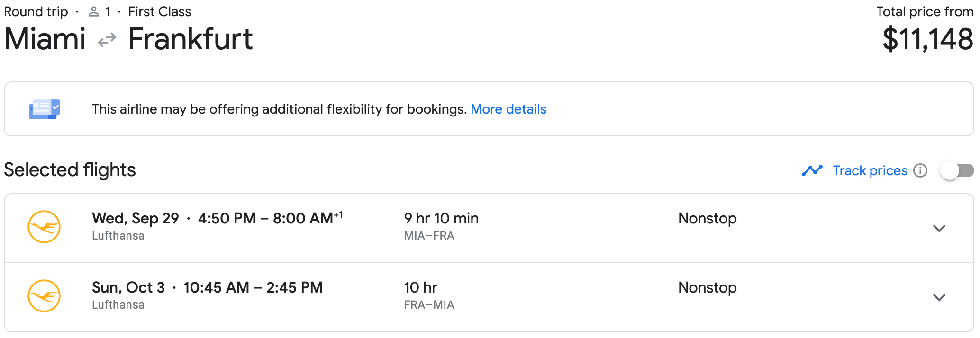Click the $11,148 total price

click(927, 39)
